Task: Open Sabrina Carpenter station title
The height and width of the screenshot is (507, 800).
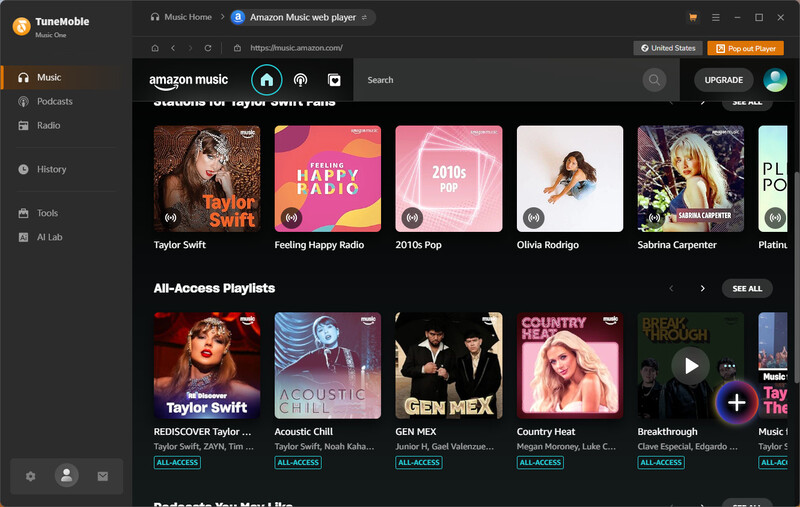Action: (x=677, y=245)
